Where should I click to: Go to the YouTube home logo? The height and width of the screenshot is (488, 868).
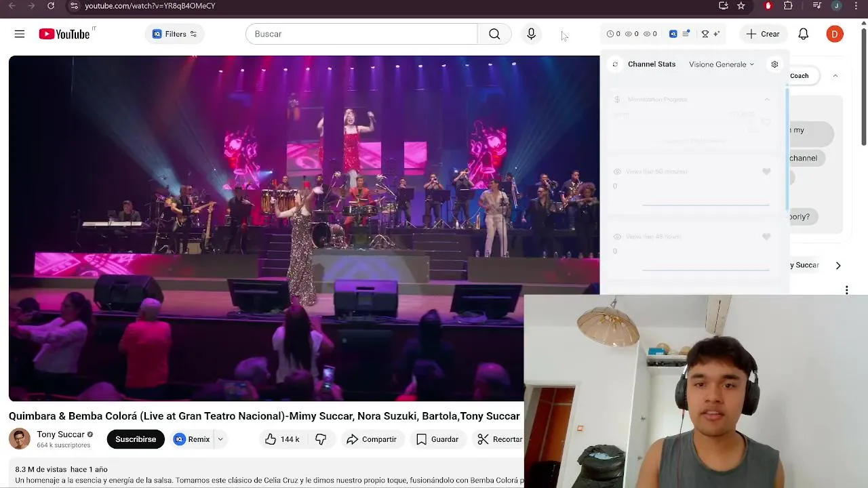pos(64,34)
